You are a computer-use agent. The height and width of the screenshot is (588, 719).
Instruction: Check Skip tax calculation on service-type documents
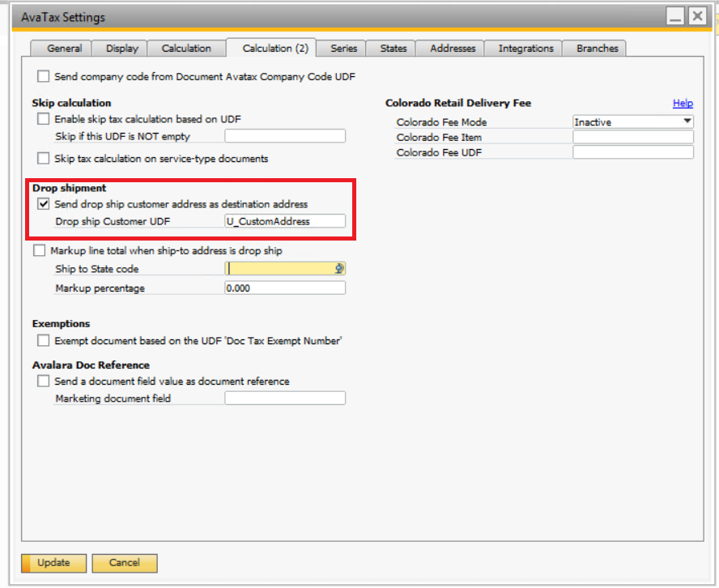point(43,158)
